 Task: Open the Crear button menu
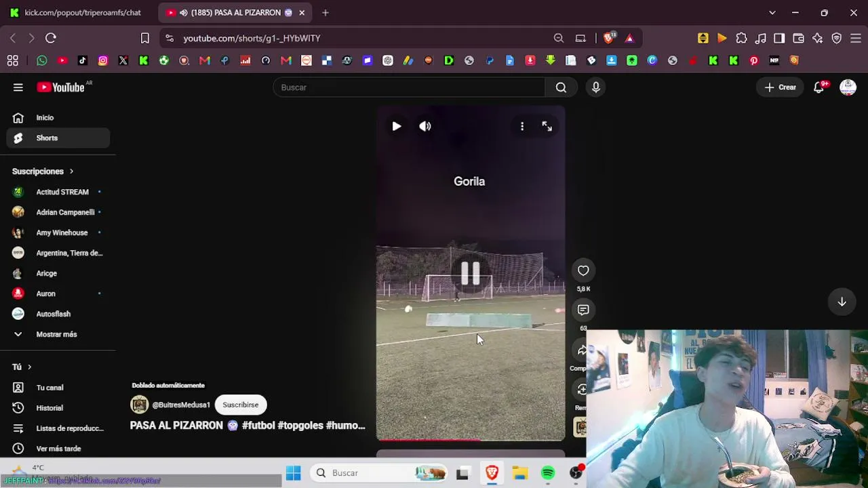pyautogui.click(x=781, y=87)
